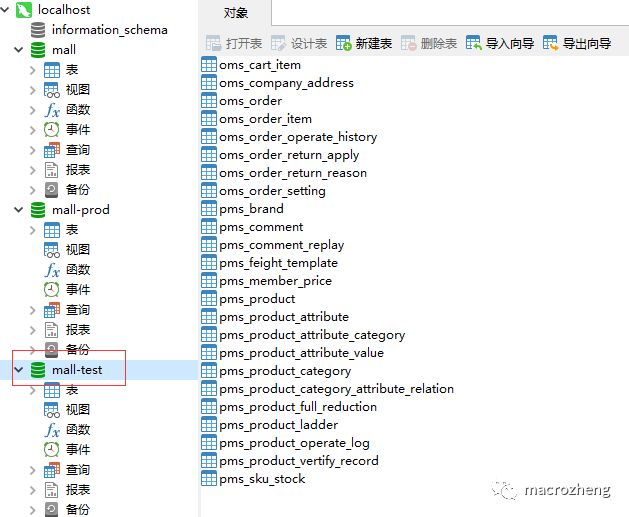
Task: Click the 打开表 button label
Action: (x=244, y=43)
